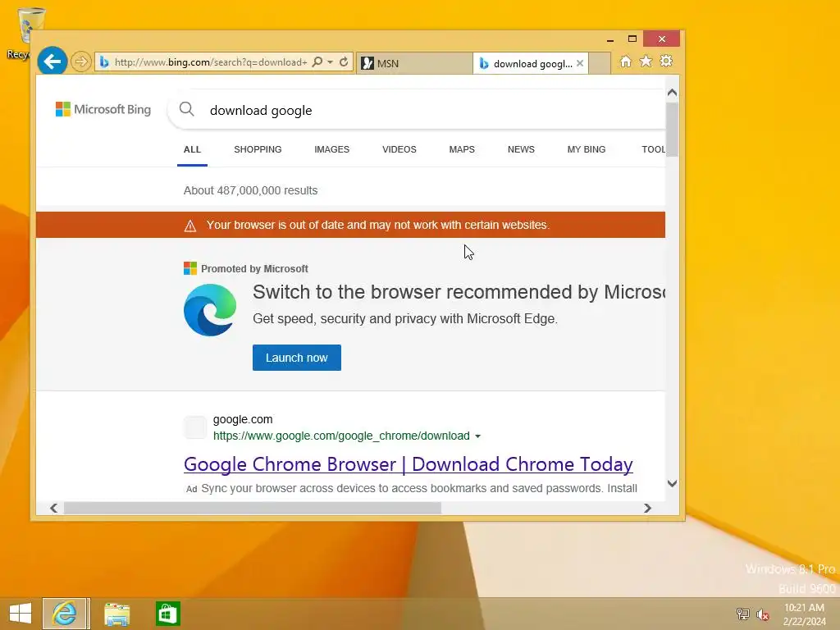Image resolution: width=840 pixels, height=630 pixels.
Task: Click the Launch now button
Action: [x=297, y=358]
